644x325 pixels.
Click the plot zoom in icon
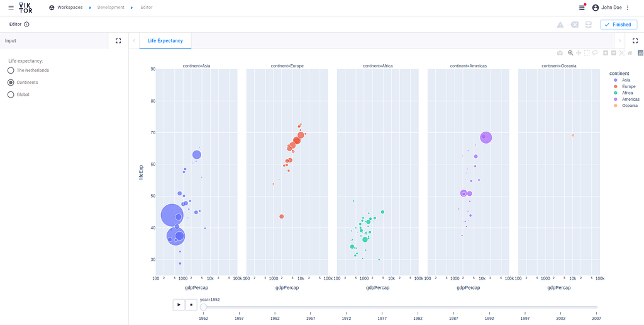click(606, 53)
